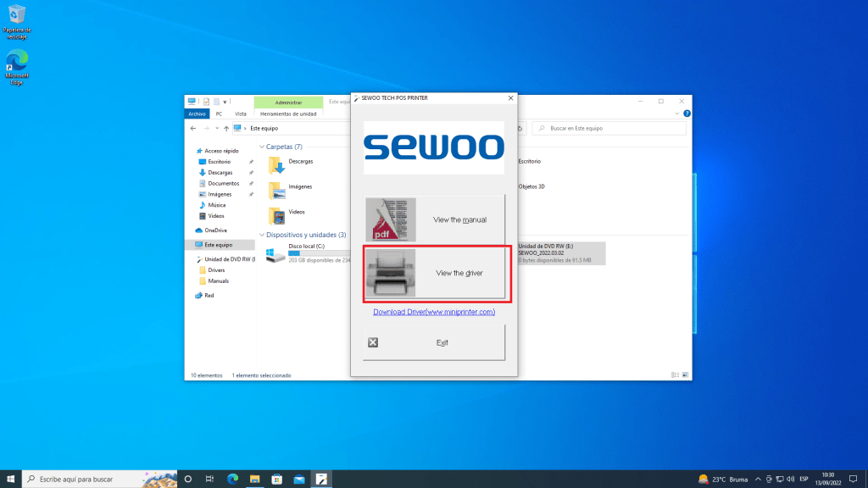Click the search box Buscar en Este equipo
The image size is (868, 488).
pos(610,128)
